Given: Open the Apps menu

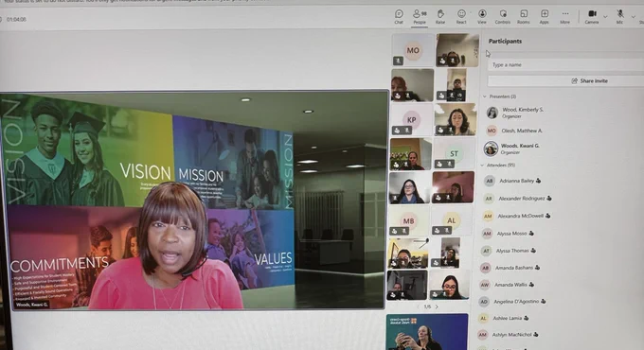Looking at the screenshot, I should (545, 17).
